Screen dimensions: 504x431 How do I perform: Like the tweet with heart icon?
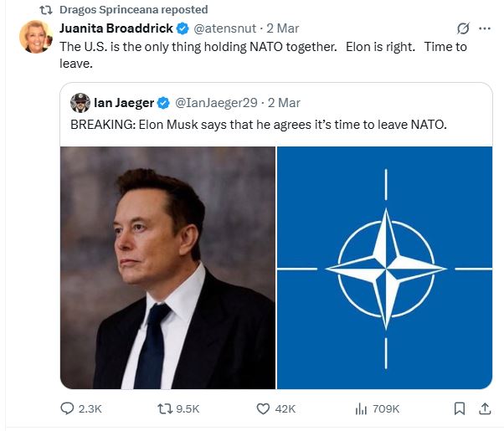[x=263, y=408]
